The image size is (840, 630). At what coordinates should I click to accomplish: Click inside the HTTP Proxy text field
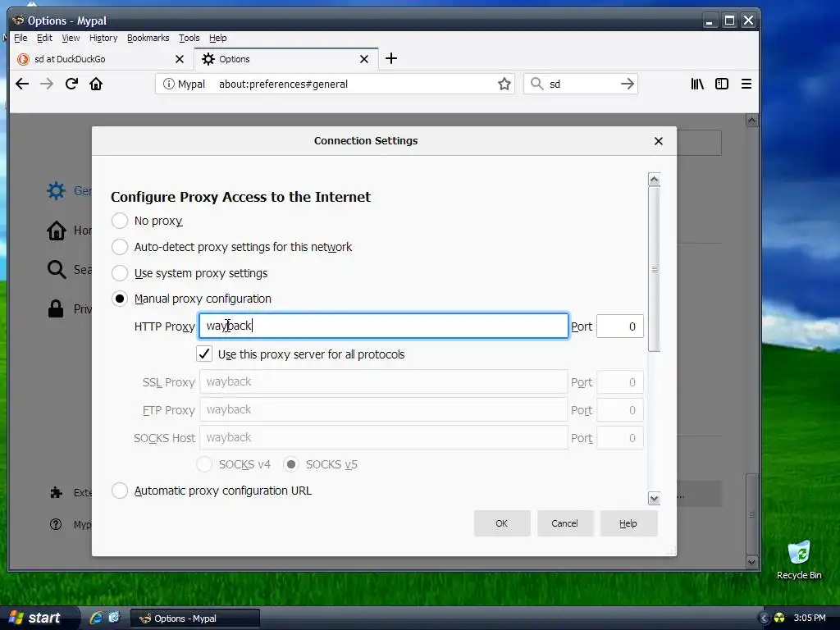click(384, 326)
